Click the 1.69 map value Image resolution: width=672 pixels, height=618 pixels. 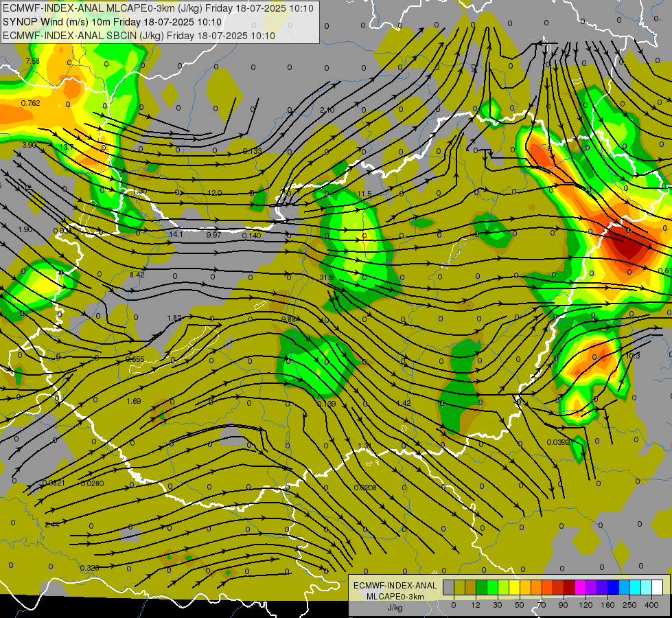(134, 401)
